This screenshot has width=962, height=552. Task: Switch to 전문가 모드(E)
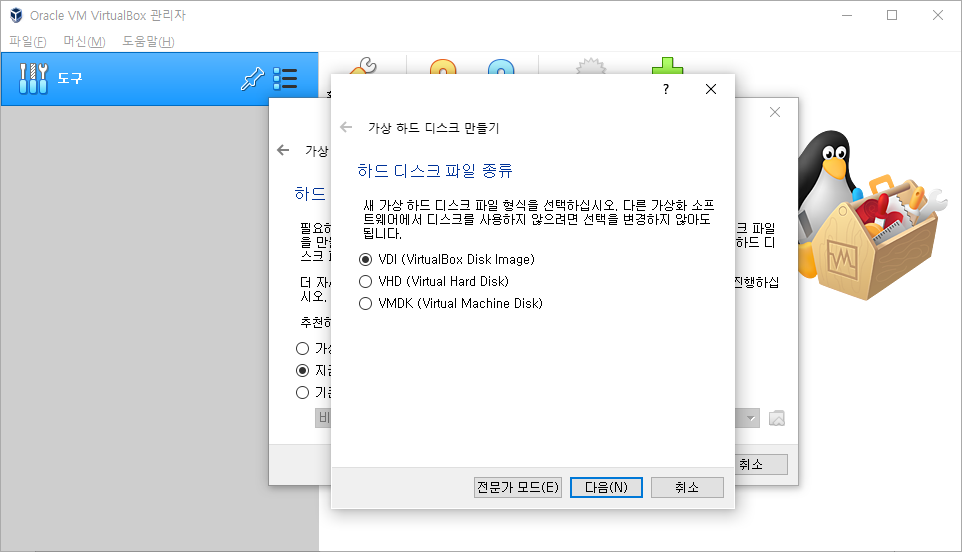pyautogui.click(x=518, y=488)
